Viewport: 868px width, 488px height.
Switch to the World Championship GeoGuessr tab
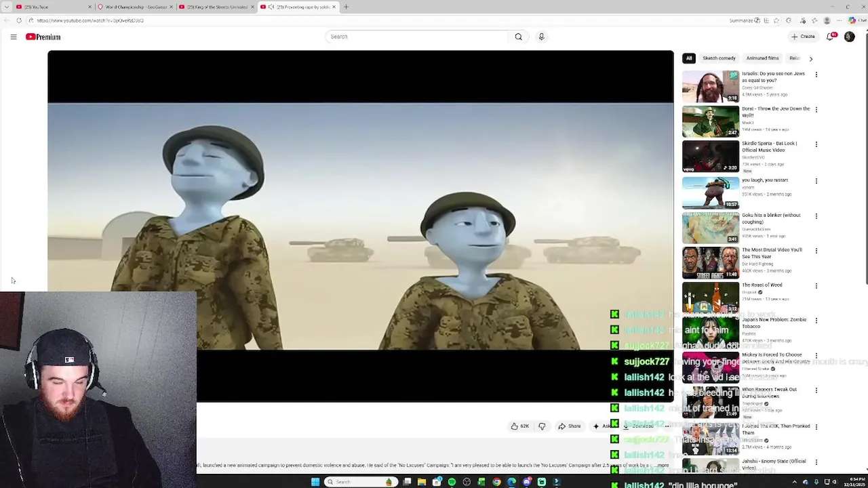click(x=134, y=7)
